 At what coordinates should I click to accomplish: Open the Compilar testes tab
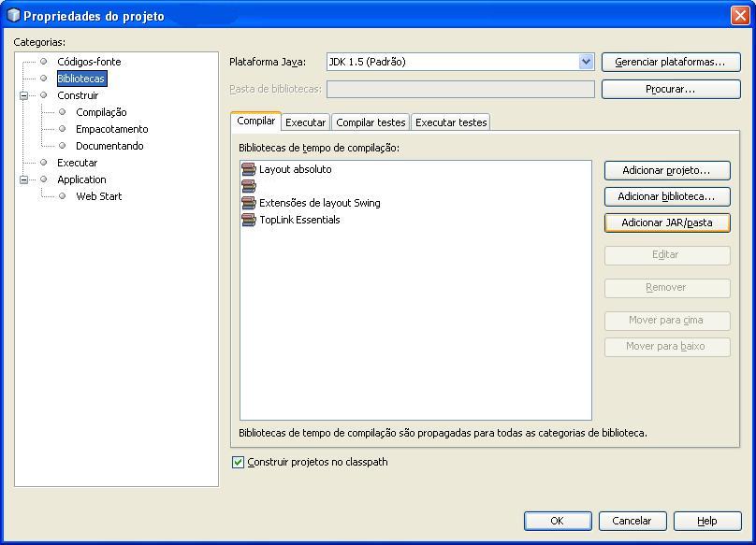[371, 122]
